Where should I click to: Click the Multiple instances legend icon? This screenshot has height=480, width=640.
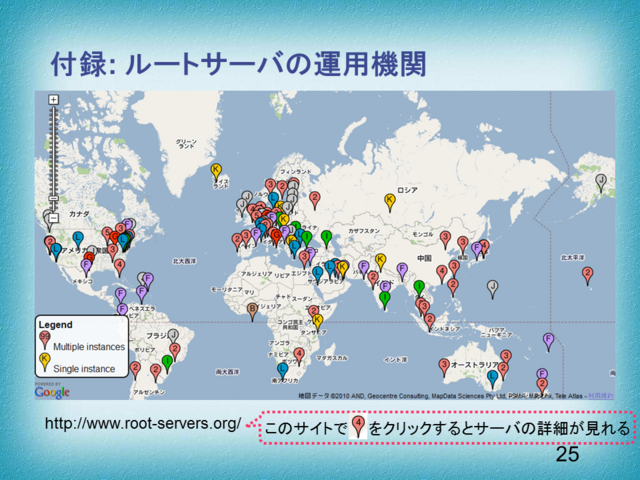click(x=44, y=343)
